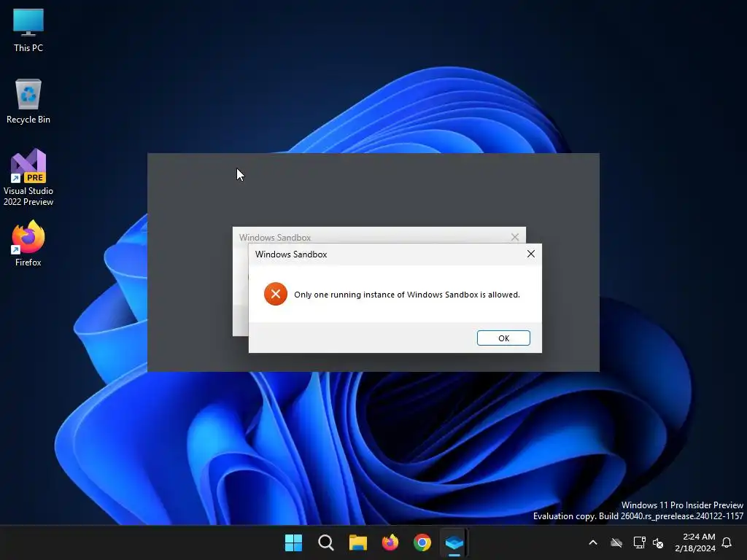Launch Google Chrome from the taskbar
This screenshot has height=560, width=747.
coord(422,542)
